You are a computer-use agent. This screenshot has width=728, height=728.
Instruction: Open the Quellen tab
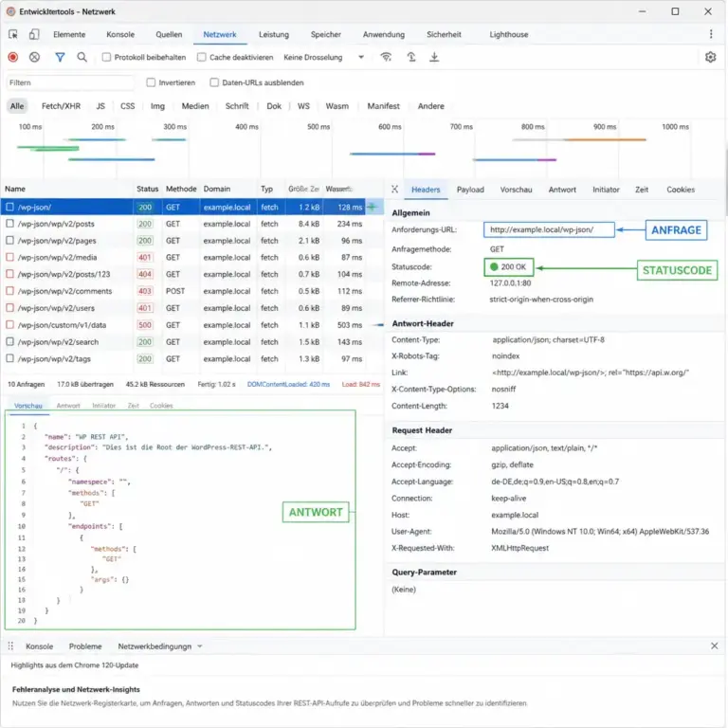(169, 34)
